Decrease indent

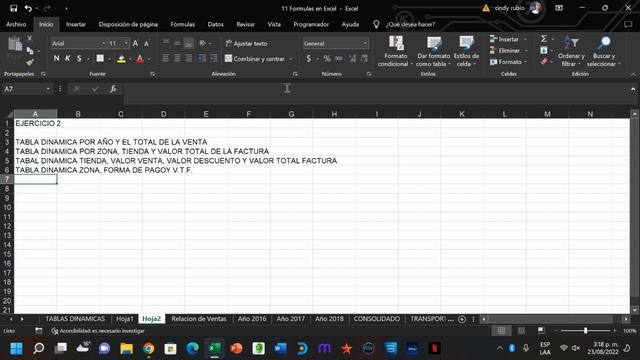(x=202, y=58)
